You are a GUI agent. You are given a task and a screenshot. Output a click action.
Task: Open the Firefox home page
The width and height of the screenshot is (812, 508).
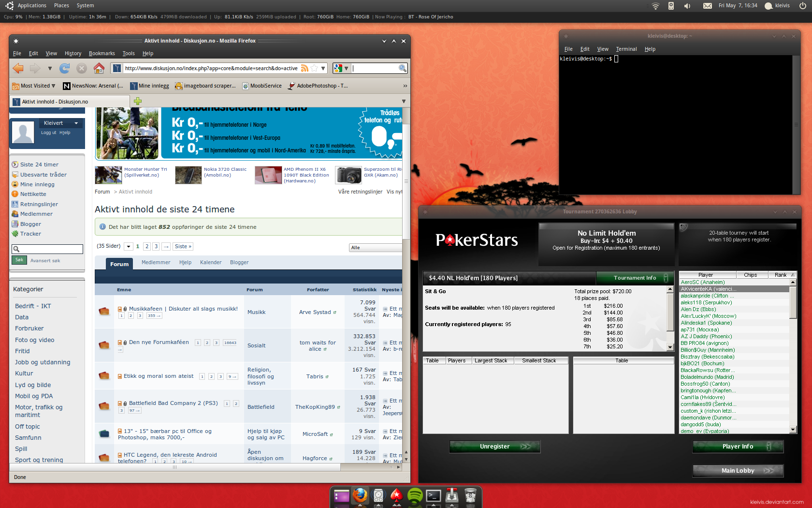[x=99, y=68]
